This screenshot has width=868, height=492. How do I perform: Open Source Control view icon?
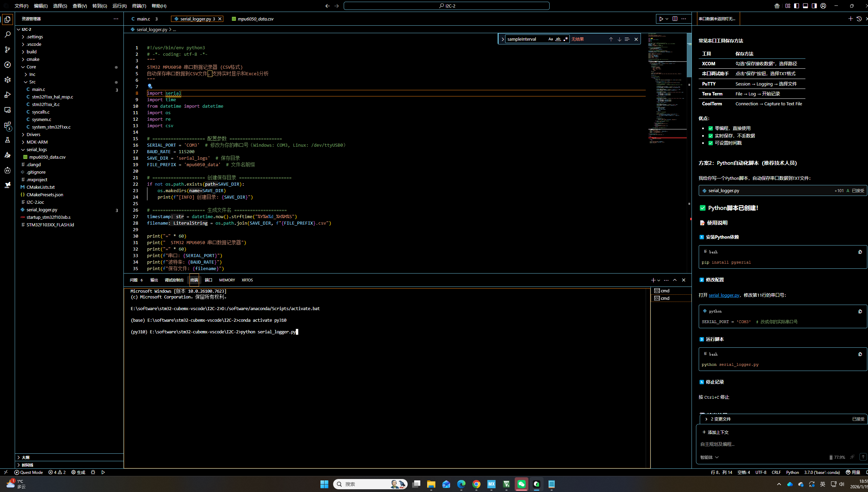tap(8, 50)
